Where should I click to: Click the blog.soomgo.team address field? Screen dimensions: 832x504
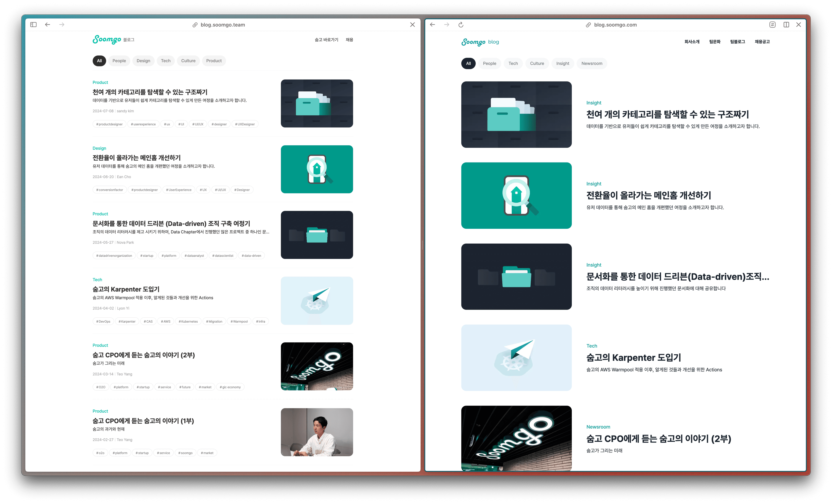[x=223, y=25]
